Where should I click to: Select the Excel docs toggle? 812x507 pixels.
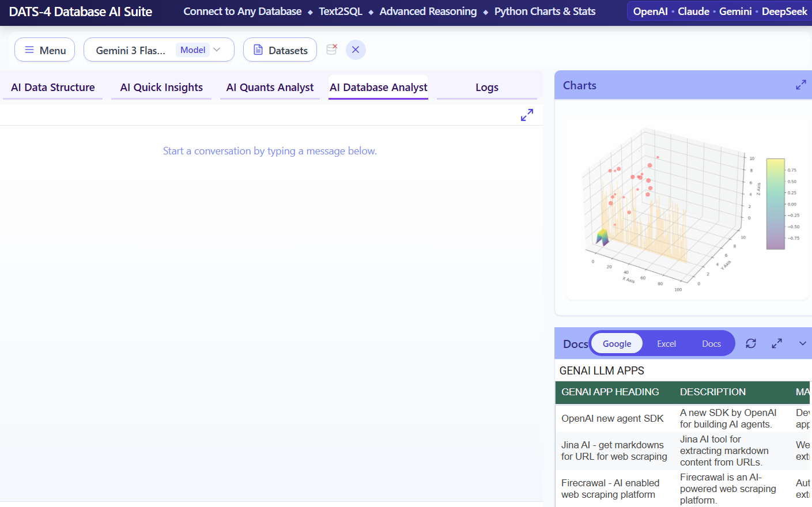[x=666, y=343]
